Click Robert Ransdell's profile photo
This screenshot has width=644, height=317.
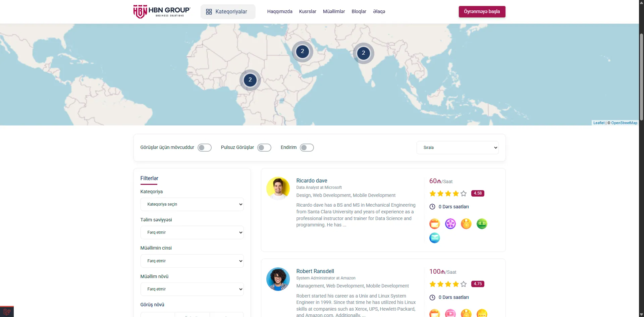(278, 279)
